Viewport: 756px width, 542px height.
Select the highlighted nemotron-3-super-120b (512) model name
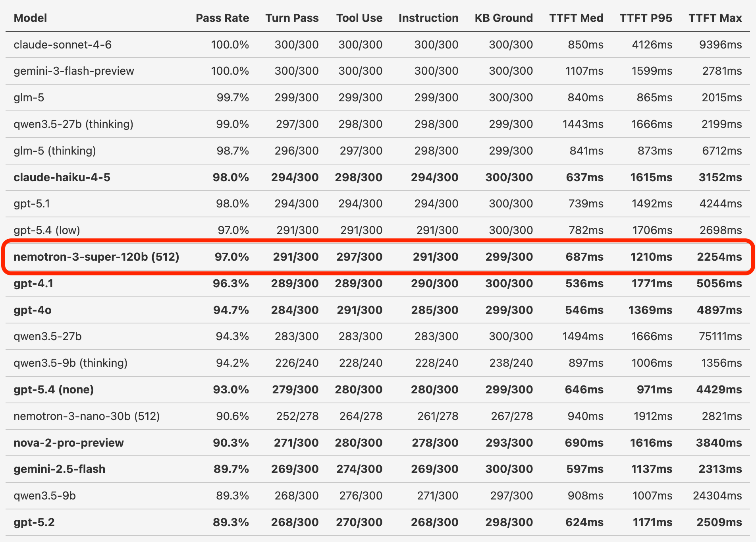(x=96, y=257)
